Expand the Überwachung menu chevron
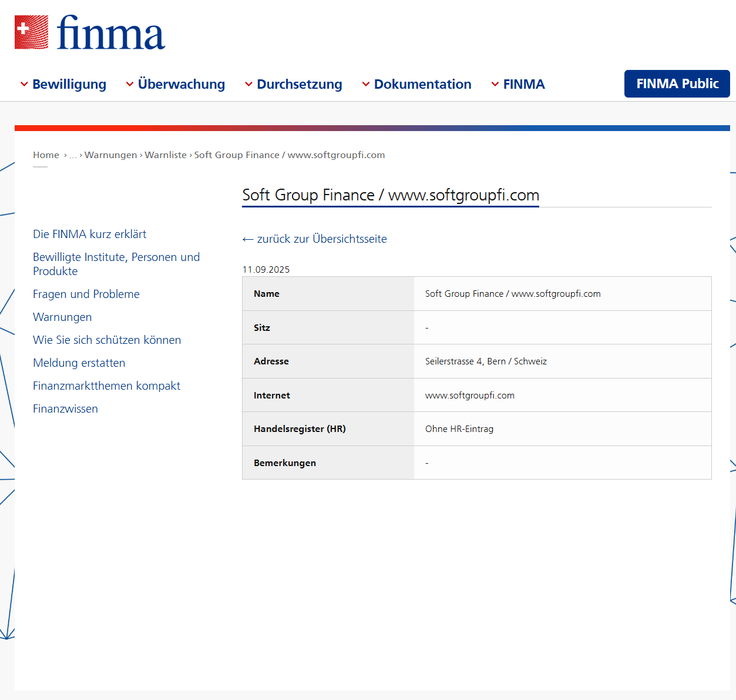Image resolution: width=736 pixels, height=700 pixels. coord(130,84)
